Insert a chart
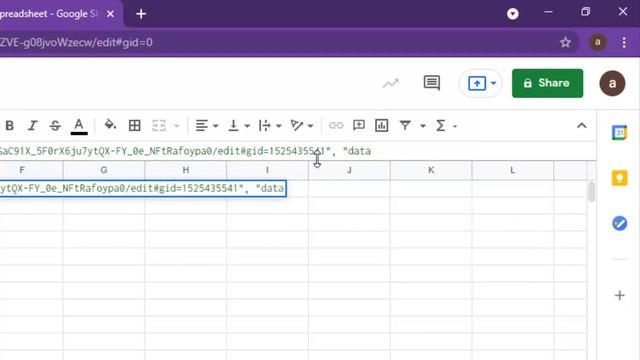Image resolution: width=640 pixels, height=360 pixels. tap(382, 125)
